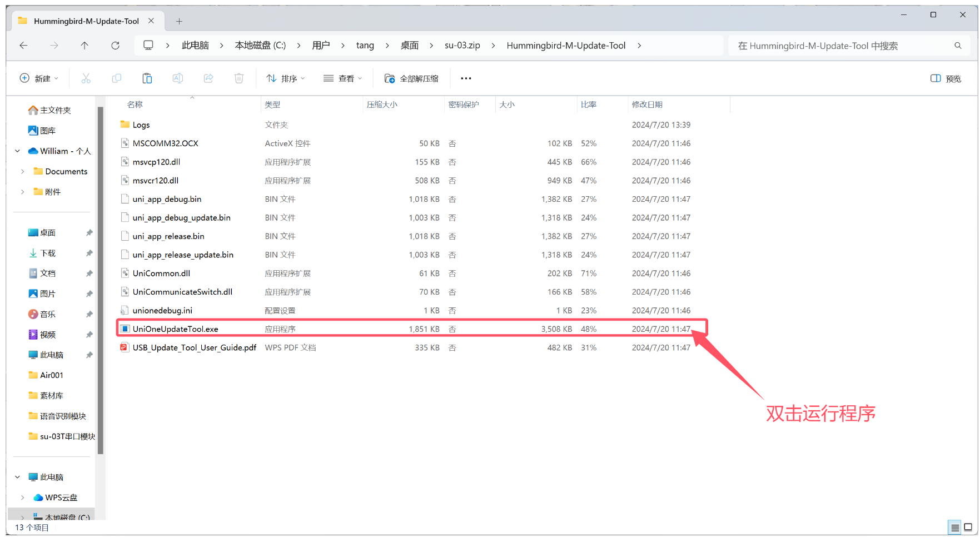980x537 pixels.
Task: Switch to large thumbnails view in status bar
Action: 968,527
